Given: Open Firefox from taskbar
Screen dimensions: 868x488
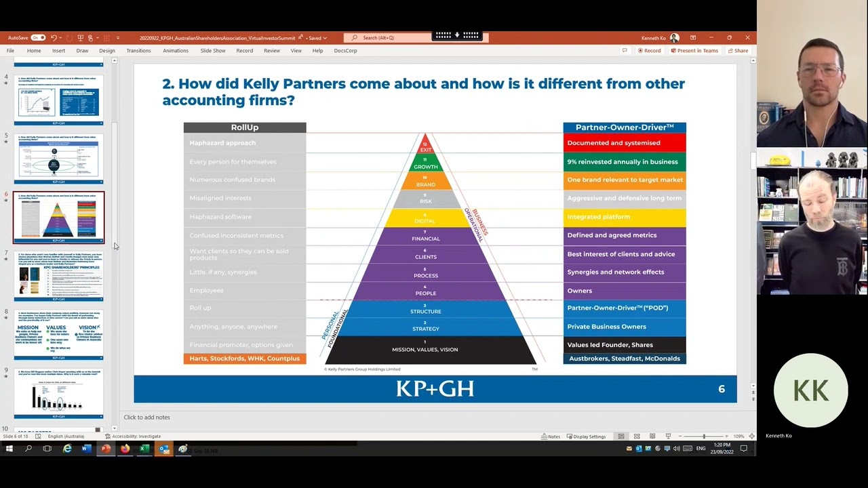Looking at the screenshot, I should coord(125,449).
